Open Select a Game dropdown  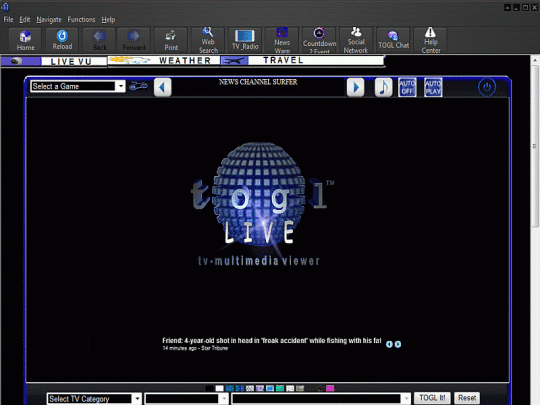(x=78, y=86)
